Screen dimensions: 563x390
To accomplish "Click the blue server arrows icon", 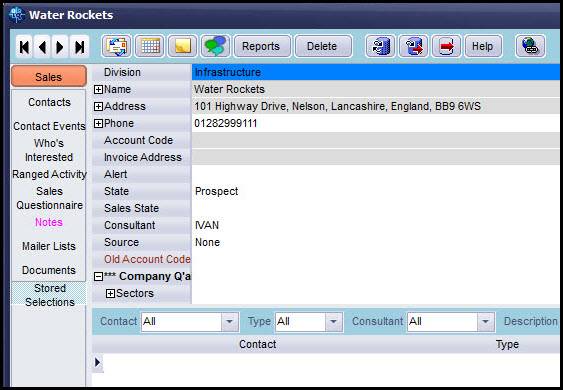I will click(x=380, y=46).
